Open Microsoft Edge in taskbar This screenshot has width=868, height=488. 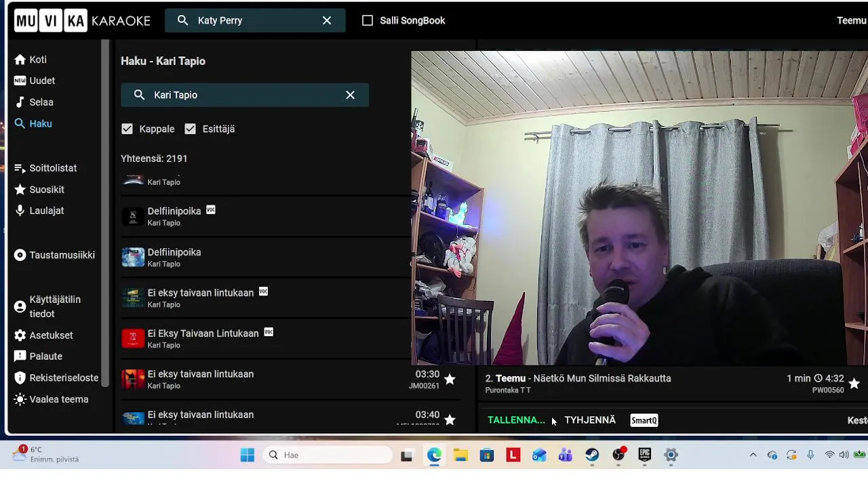(x=434, y=455)
